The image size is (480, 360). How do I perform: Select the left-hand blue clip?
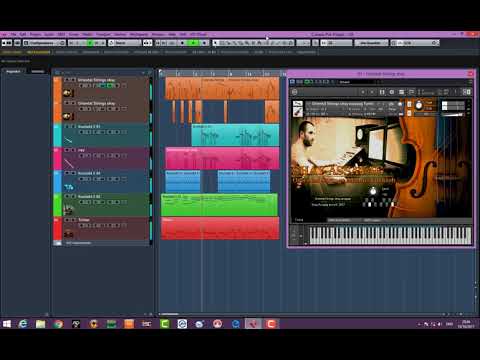point(183,181)
